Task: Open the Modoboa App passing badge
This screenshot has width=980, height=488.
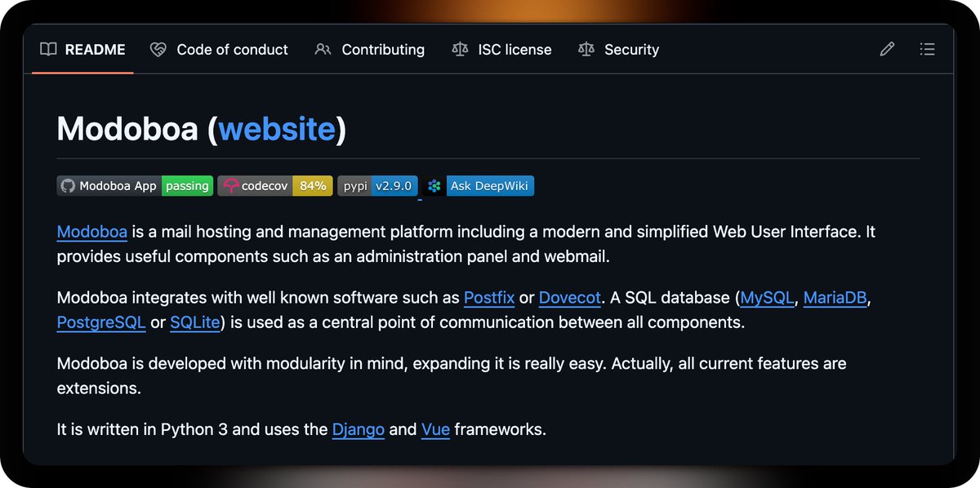Action: (x=135, y=186)
